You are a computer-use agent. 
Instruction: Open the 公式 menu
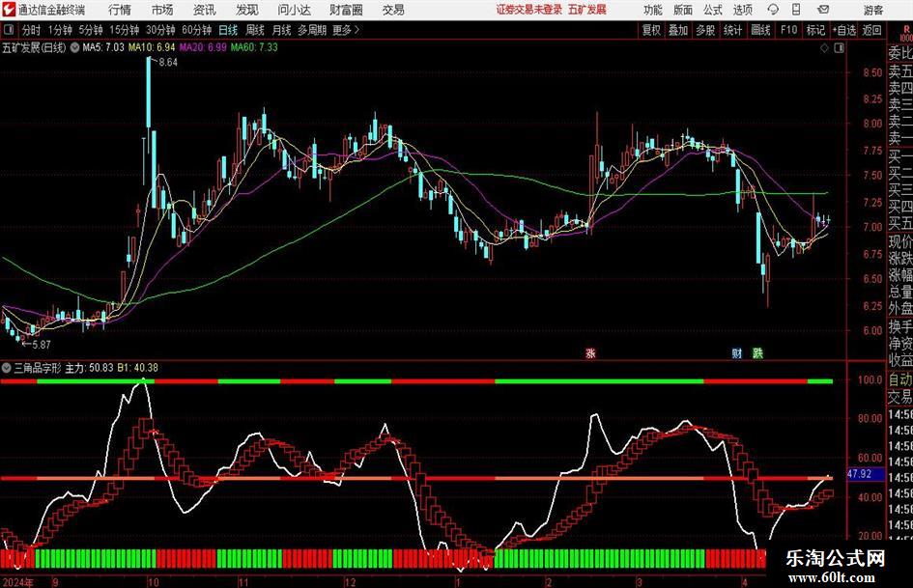point(712,10)
